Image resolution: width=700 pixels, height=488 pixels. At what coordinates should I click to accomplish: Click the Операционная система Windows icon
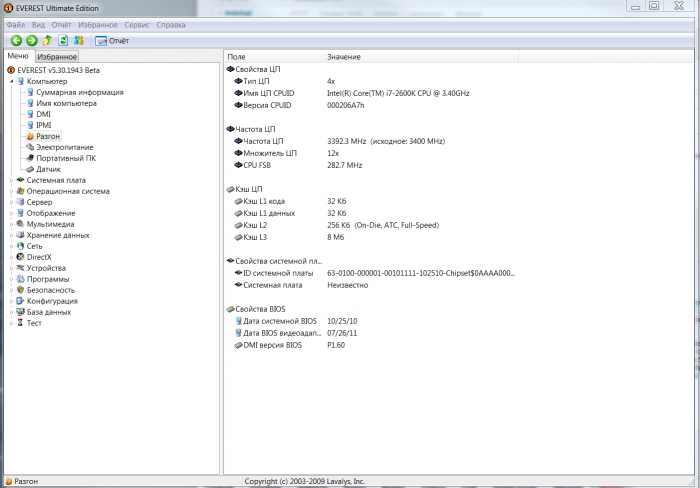point(20,191)
